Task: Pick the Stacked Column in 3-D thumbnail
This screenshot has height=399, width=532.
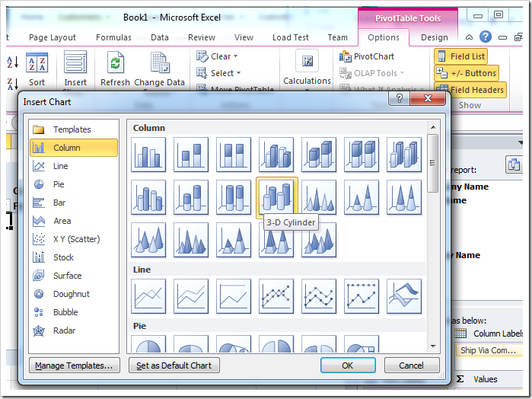Action: [x=319, y=155]
